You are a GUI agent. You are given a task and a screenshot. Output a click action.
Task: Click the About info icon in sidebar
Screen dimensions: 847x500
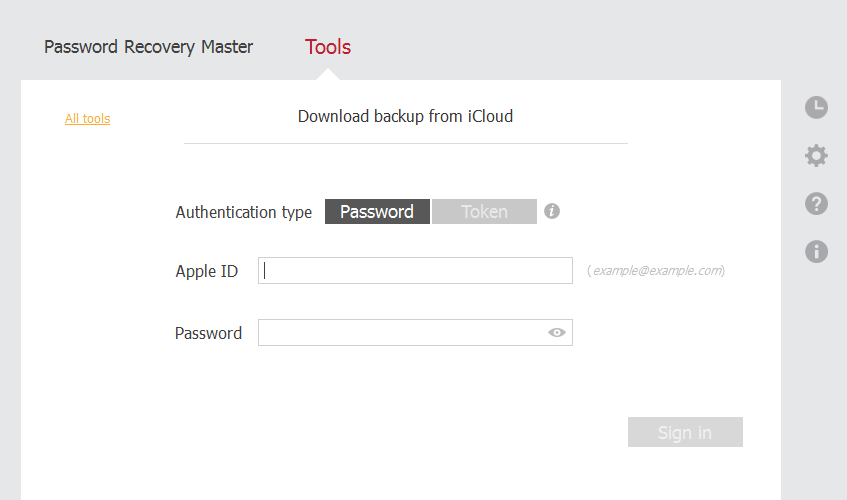tap(816, 252)
